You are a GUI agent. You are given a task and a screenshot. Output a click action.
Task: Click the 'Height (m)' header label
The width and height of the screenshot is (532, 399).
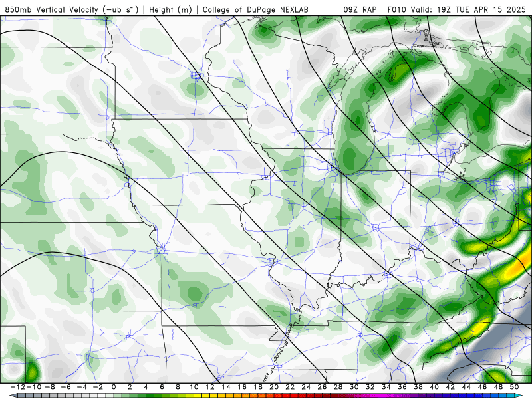[170, 9]
